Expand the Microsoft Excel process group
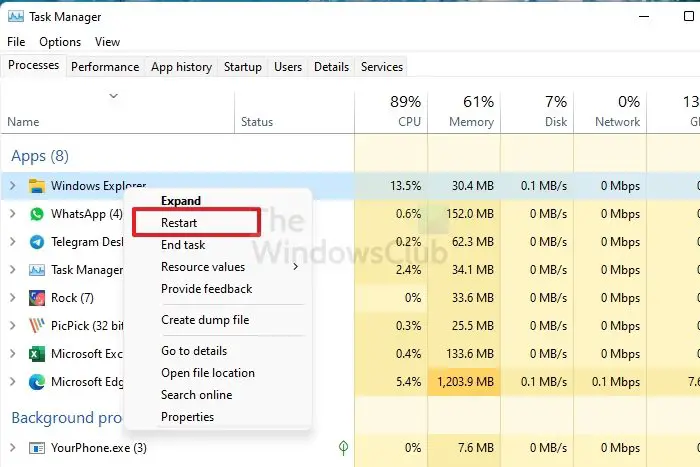700x467 pixels. tap(12, 354)
